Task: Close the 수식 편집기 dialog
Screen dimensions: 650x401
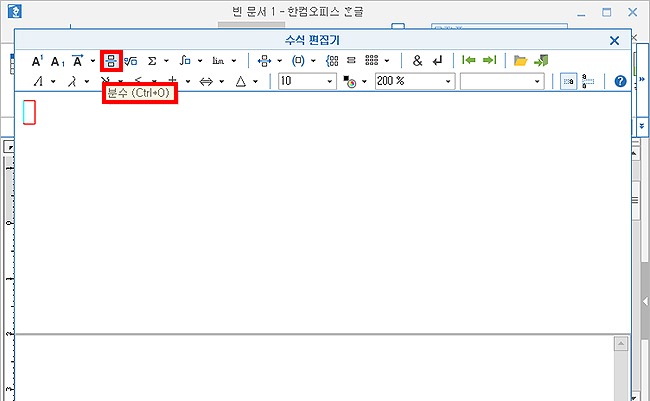Action: pos(614,40)
